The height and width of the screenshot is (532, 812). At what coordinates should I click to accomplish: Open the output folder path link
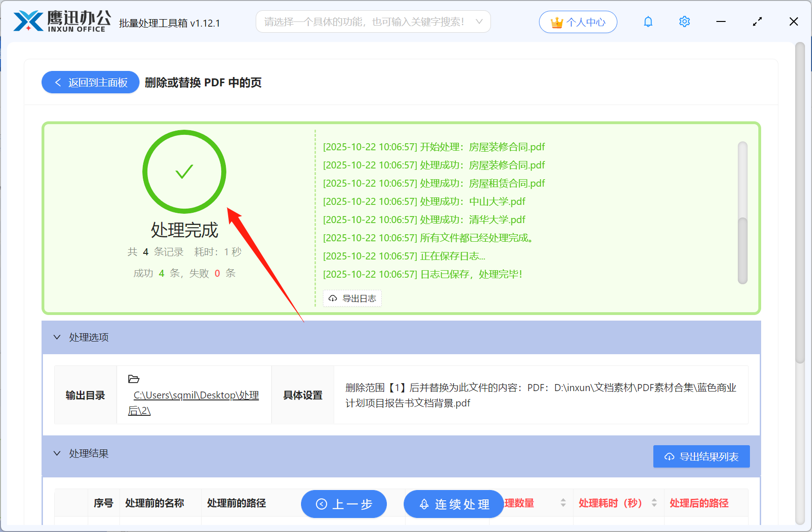point(196,396)
